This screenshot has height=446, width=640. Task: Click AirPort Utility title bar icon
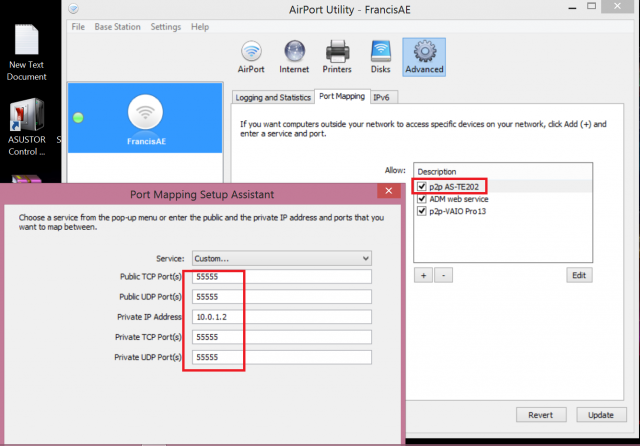coord(73,9)
